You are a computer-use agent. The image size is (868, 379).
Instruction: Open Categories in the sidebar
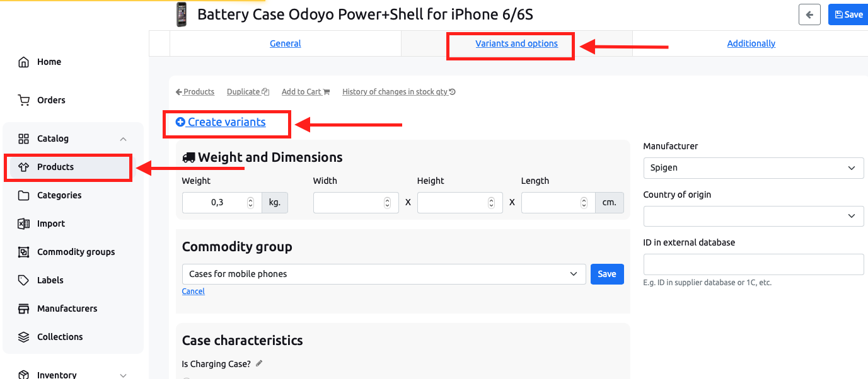(59, 195)
